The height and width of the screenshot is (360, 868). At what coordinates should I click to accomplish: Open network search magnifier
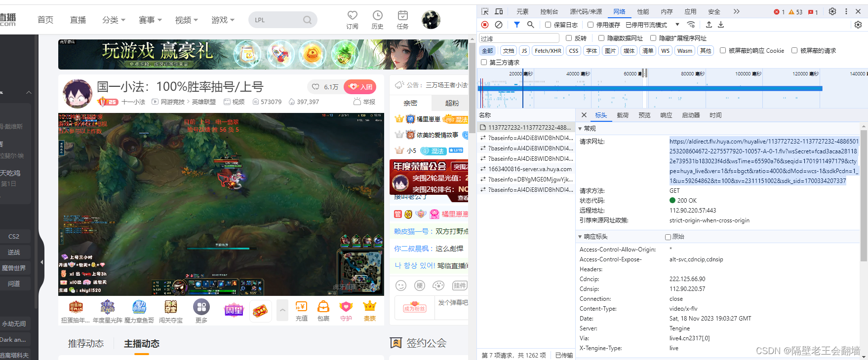coord(530,24)
